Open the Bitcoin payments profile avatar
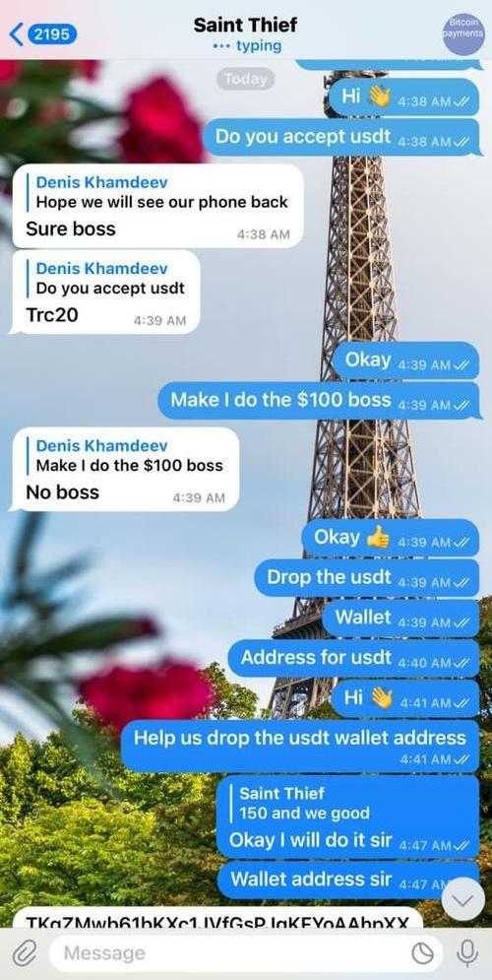The width and height of the screenshot is (492, 980). 462,34
